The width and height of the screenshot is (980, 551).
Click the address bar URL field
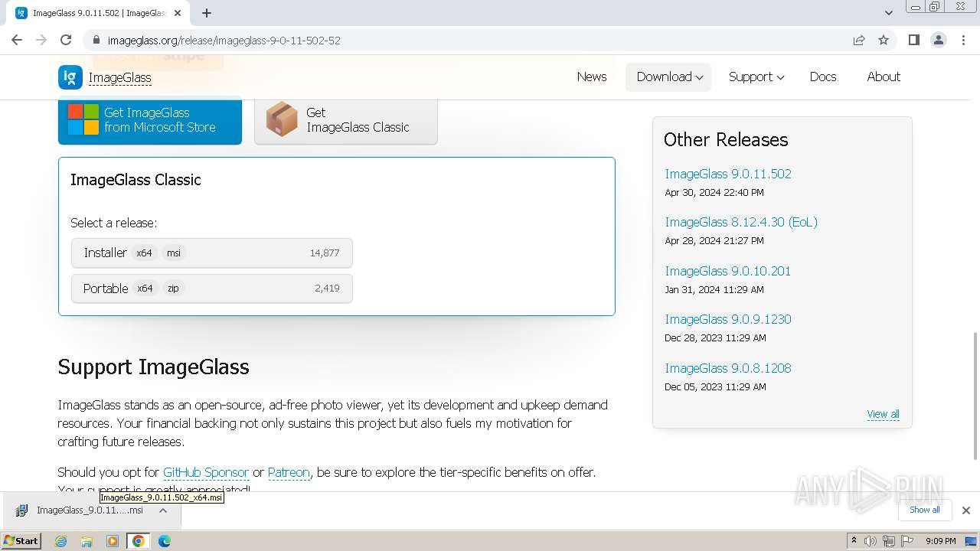pyautogui.click(x=475, y=40)
